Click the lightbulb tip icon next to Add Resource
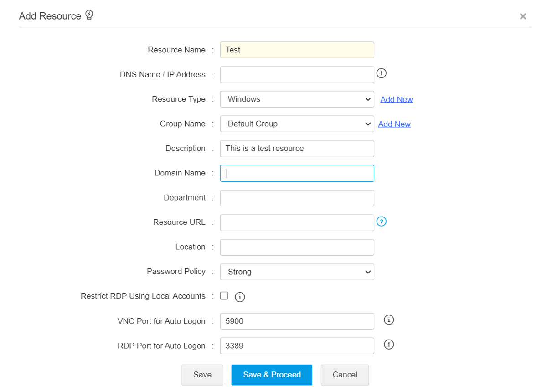The height and width of the screenshot is (392, 547). tap(89, 15)
